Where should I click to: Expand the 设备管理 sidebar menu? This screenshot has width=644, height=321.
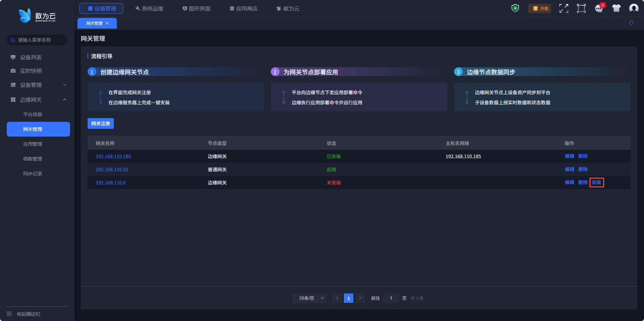point(38,85)
